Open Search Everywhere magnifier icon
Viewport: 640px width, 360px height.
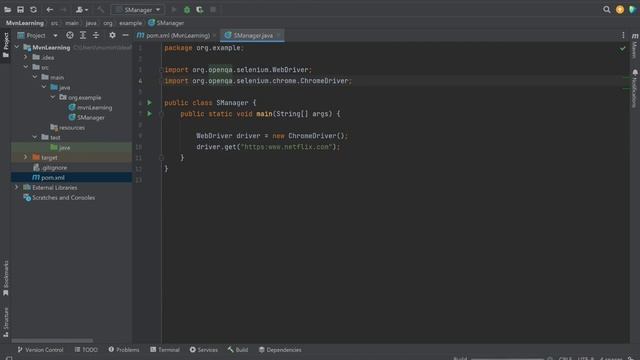click(607, 9)
